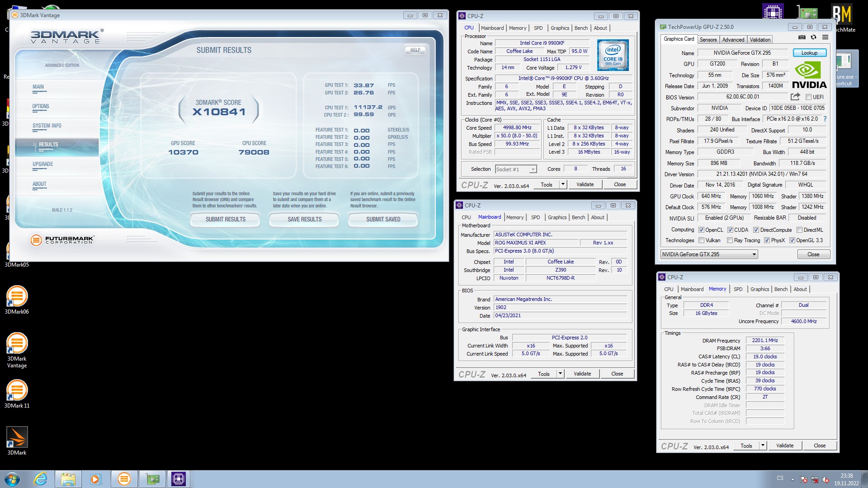Open the GPU selection dropdown in GPU-Z
This screenshot has height=488, width=868.
pyautogui.click(x=709, y=254)
